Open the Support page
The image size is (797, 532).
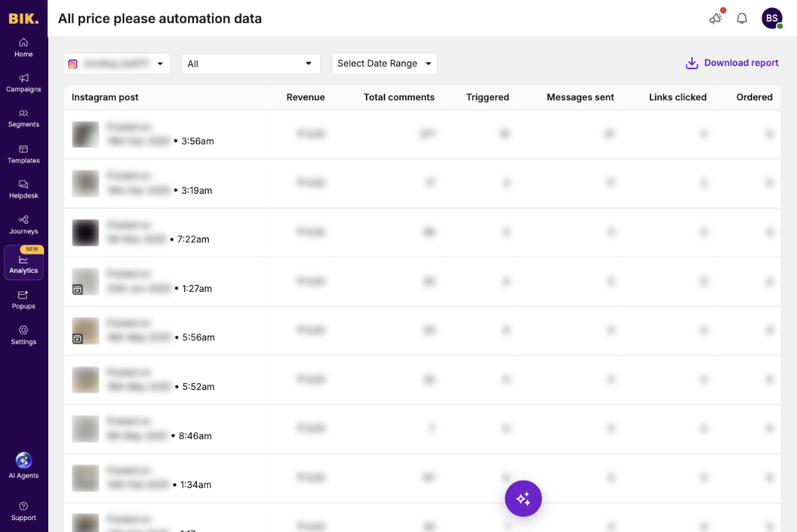23,512
